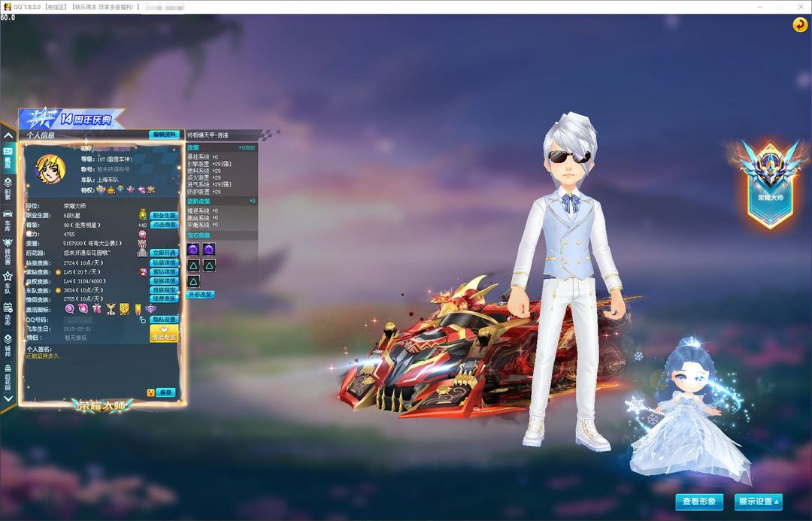Click the empty triangle gem slot in bottom row
The width and height of the screenshot is (812, 521).
pyautogui.click(x=193, y=281)
